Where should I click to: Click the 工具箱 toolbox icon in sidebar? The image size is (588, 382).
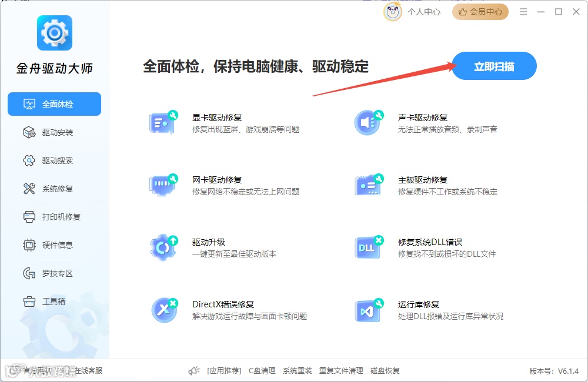[29, 301]
